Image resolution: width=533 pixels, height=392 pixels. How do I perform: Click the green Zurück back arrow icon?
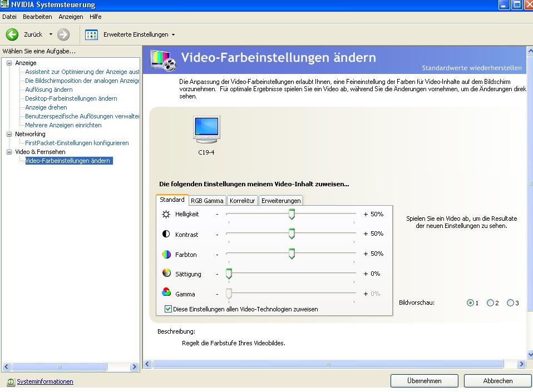point(12,34)
